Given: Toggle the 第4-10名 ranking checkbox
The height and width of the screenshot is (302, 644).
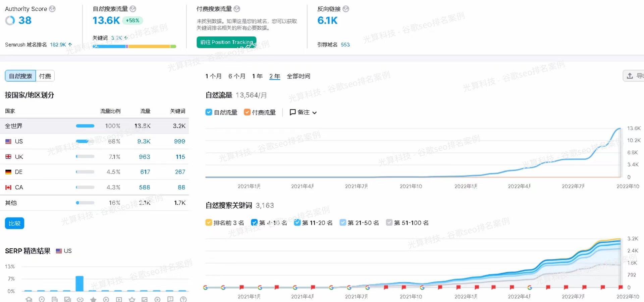Looking at the screenshot, I should (x=254, y=222).
